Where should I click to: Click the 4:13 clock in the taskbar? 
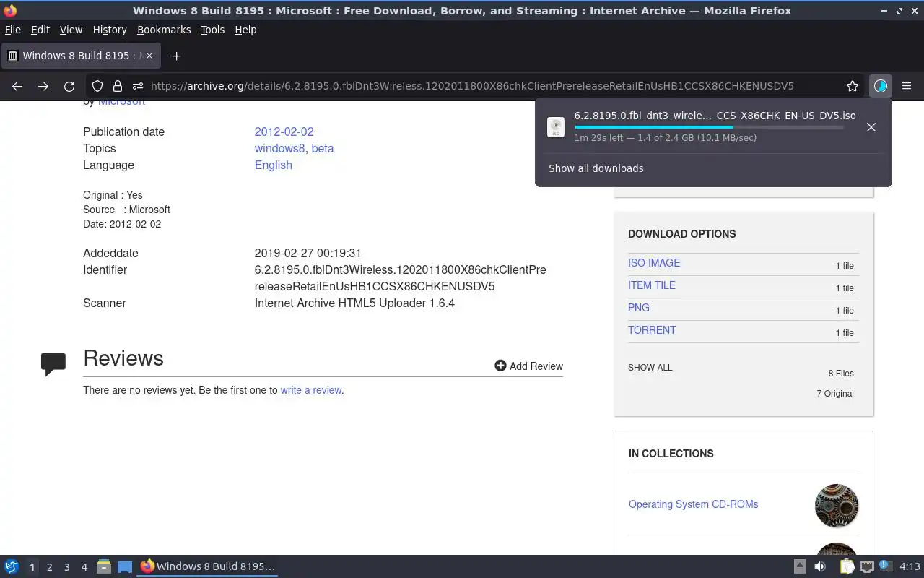tap(910, 566)
